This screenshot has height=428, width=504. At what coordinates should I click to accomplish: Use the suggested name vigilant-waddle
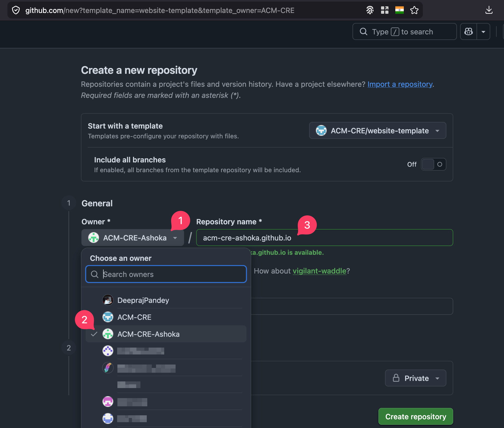pyautogui.click(x=319, y=271)
